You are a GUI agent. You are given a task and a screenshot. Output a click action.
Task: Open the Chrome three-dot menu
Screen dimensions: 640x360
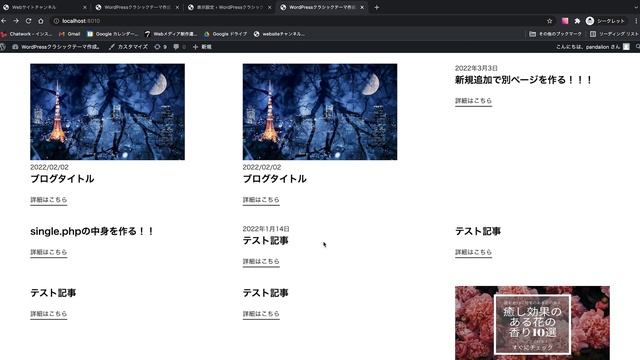tap(636, 21)
